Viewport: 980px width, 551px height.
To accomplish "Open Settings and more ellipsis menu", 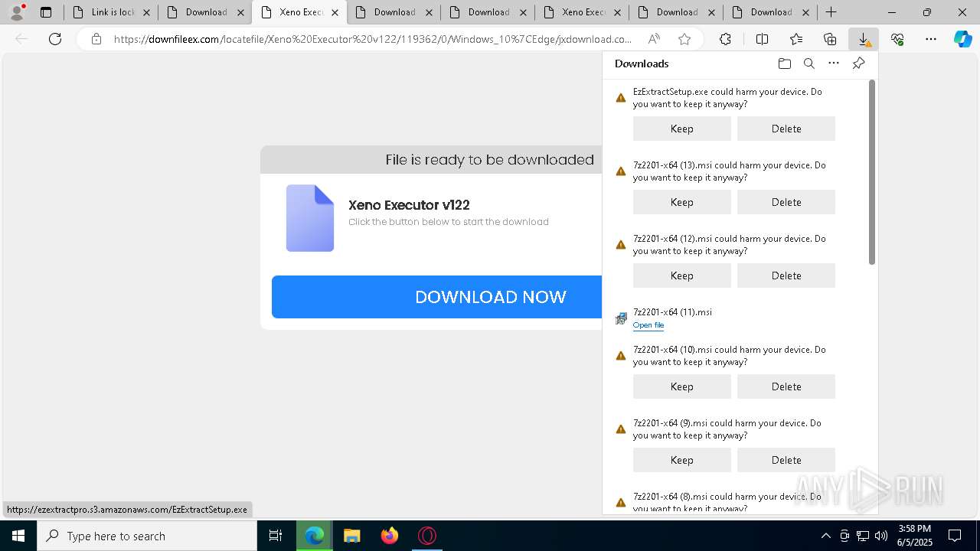I will (931, 39).
